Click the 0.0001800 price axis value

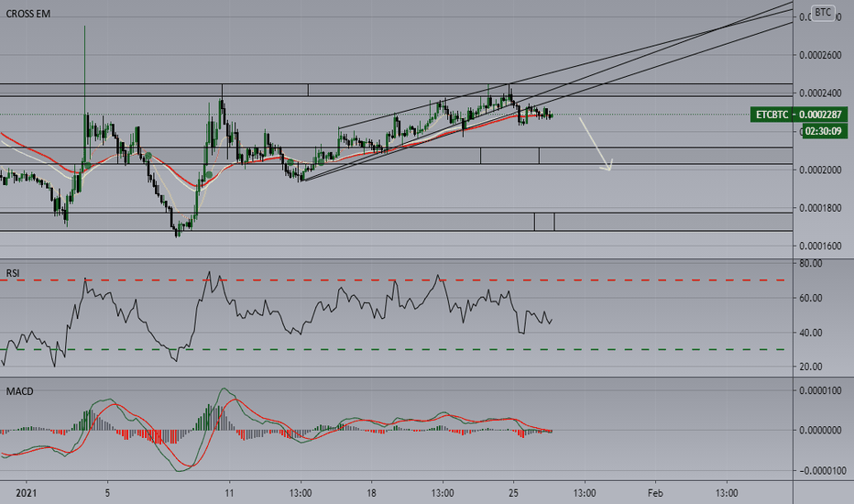(x=820, y=208)
